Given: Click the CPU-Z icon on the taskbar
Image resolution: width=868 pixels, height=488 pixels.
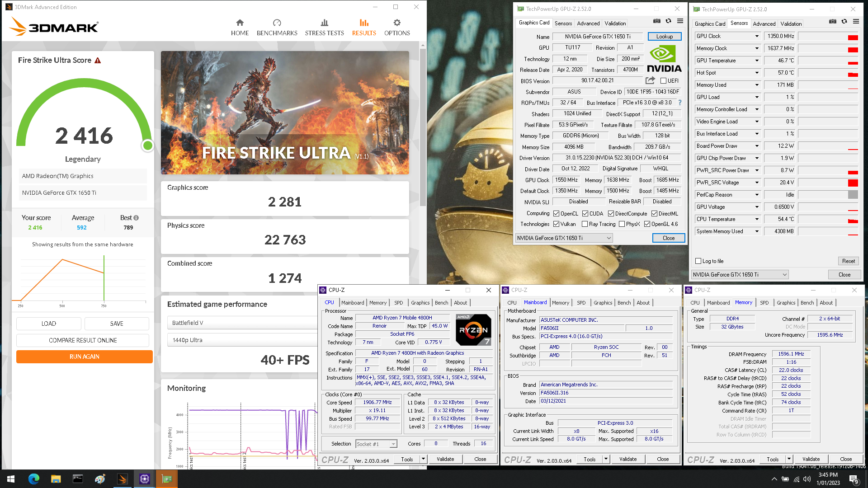Looking at the screenshot, I should (x=145, y=479).
